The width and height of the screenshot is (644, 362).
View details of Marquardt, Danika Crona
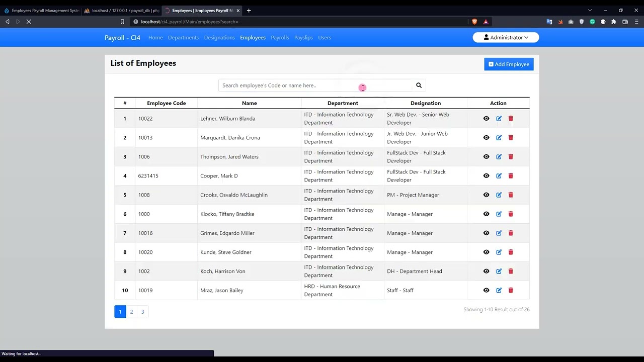click(486, 138)
